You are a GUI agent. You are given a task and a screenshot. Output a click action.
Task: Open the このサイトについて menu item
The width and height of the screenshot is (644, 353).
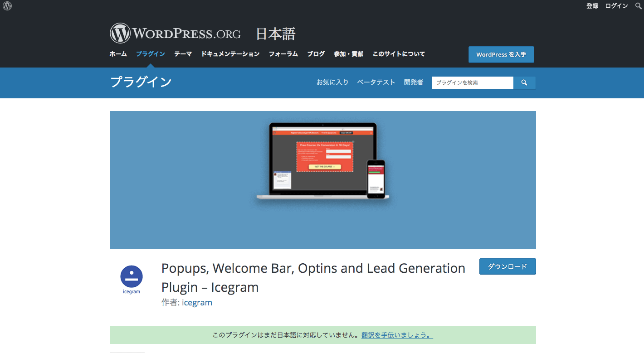[399, 54]
